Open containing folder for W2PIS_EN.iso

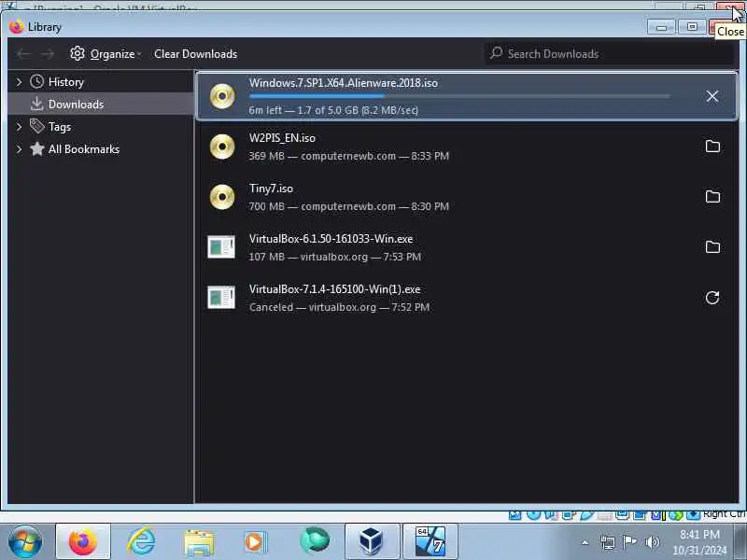(x=712, y=147)
